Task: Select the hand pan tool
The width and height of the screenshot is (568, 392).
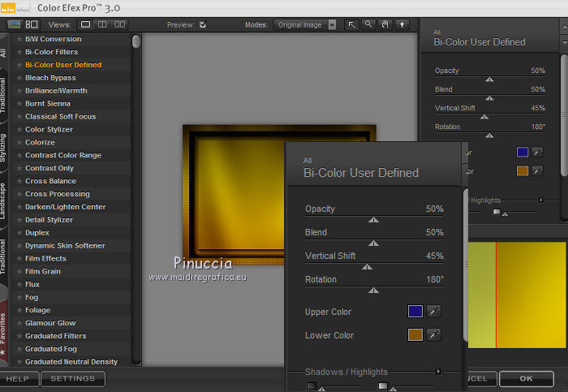Action: coord(384,24)
